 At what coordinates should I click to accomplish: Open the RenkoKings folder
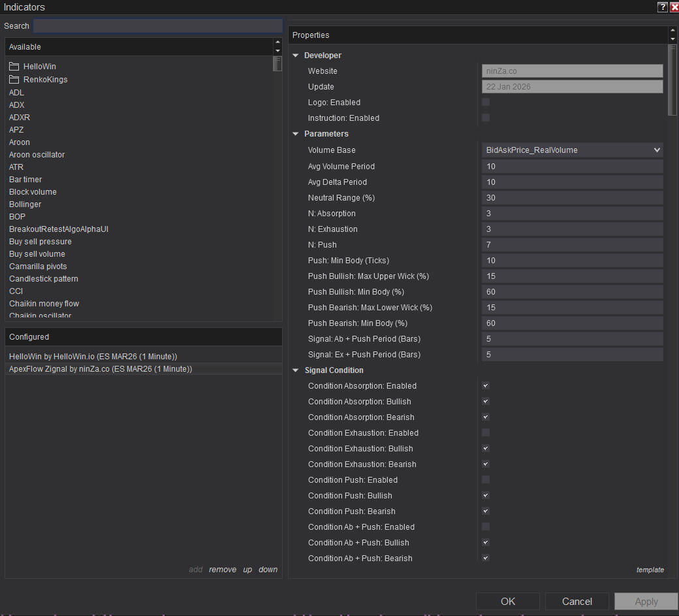pos(44,80)
